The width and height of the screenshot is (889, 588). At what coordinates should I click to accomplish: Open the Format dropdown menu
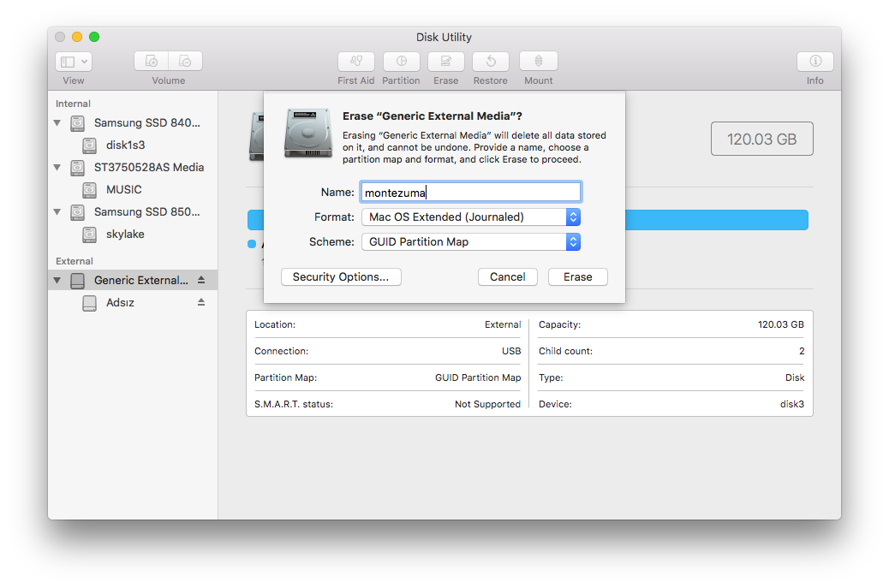(x=470, y=217)
